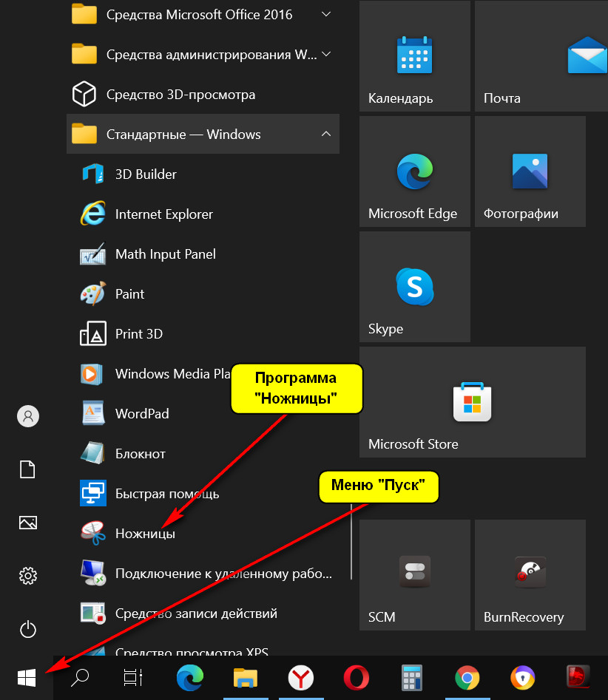Launch Быстрая помощь app
Screen dimensions: 608x700
point(203,494)
